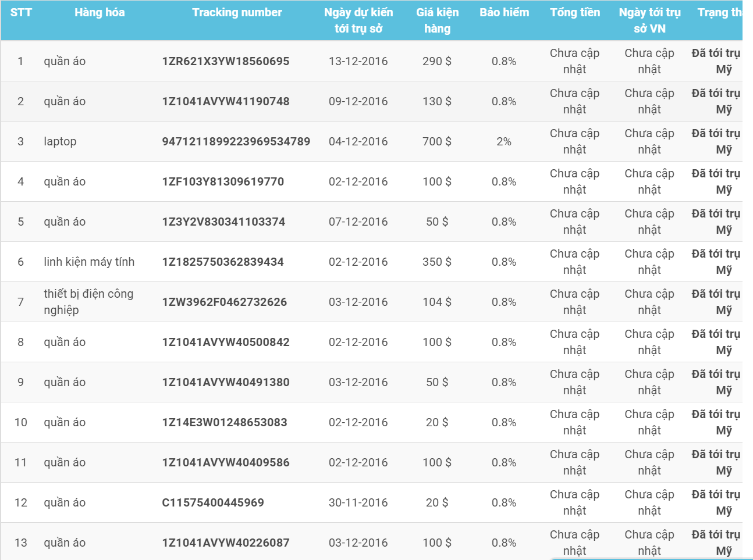
Task: Click the Ngày tới trụ sở VN header
Action: pyautogui.click(x=649, y=20)
